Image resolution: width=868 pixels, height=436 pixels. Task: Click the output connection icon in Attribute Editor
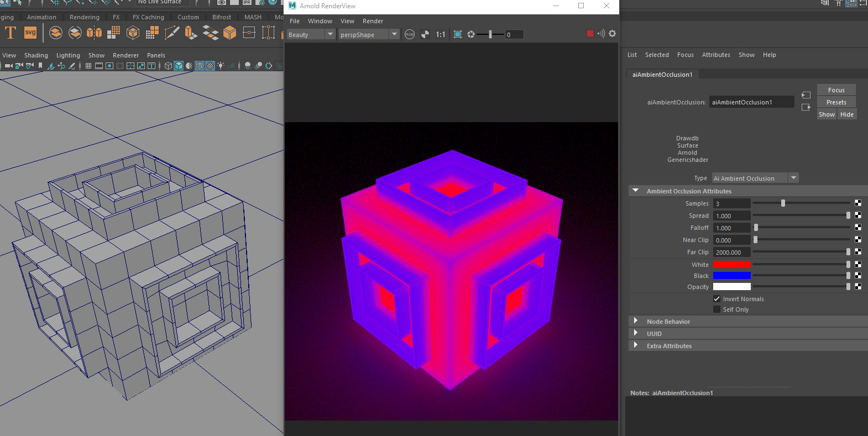(806, 107)
